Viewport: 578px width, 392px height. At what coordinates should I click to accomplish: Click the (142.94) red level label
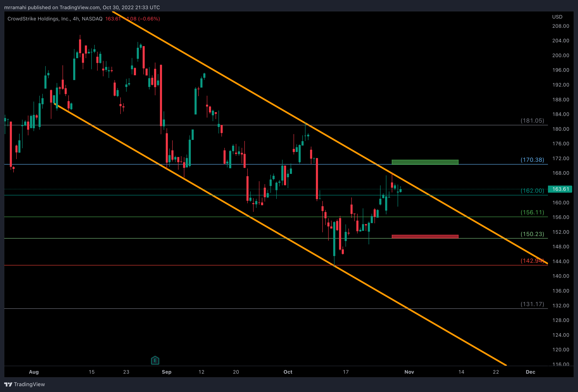coord(532,261)
